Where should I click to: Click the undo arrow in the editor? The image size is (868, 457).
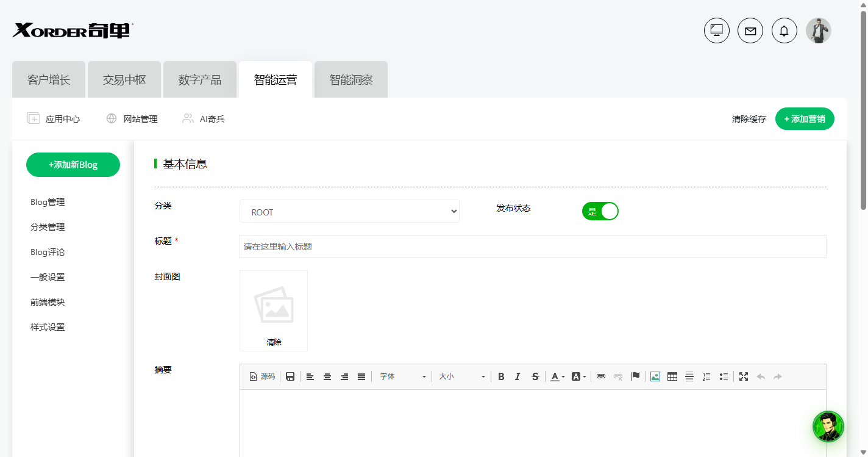pos(761,376)
